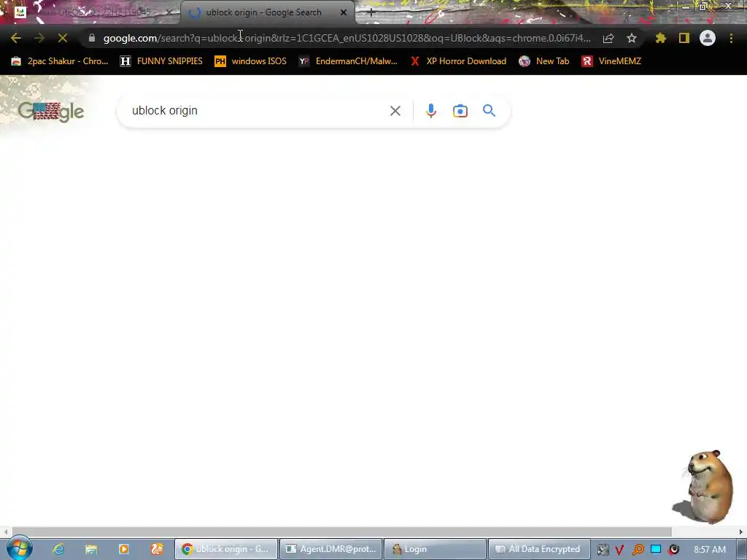Open a new tab
Viewport: 747px width, 560px height.
371,13
